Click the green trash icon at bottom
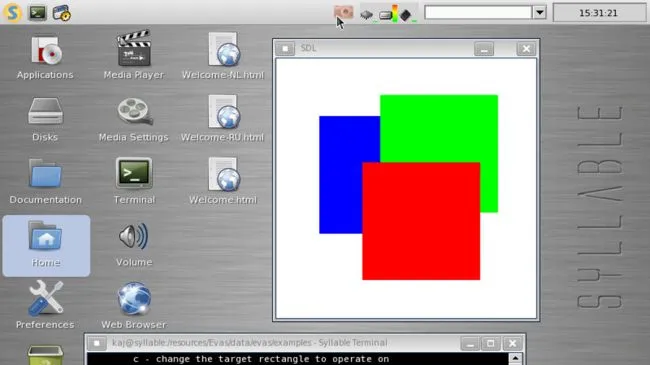 pyautogui.click(x=45, y=355)
